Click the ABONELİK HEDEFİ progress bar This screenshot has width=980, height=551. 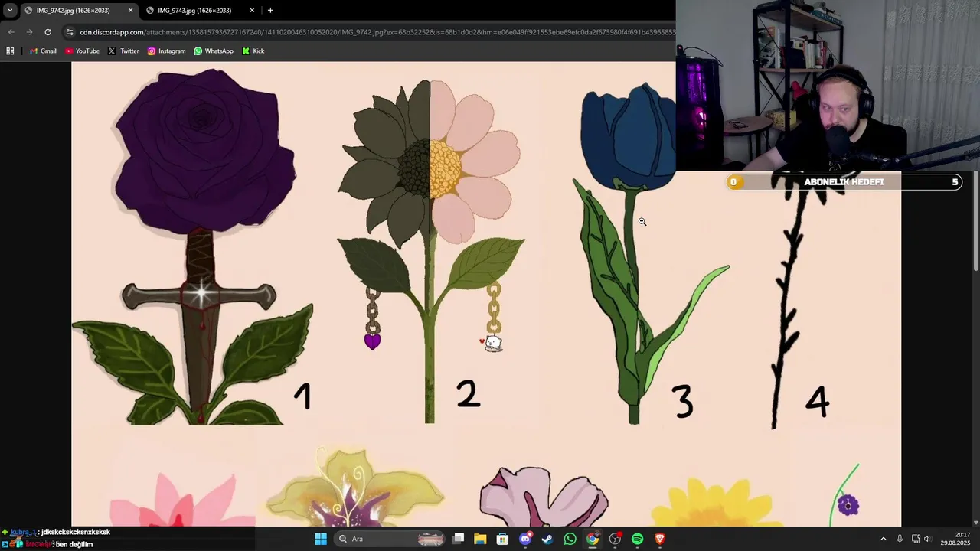pos(844,182)
